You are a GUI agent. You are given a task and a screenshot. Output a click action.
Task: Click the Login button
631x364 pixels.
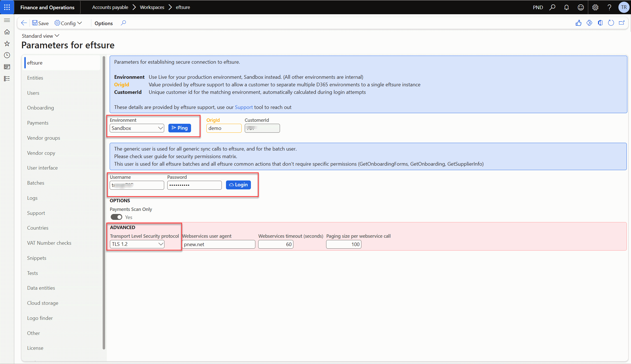[238, 185]
